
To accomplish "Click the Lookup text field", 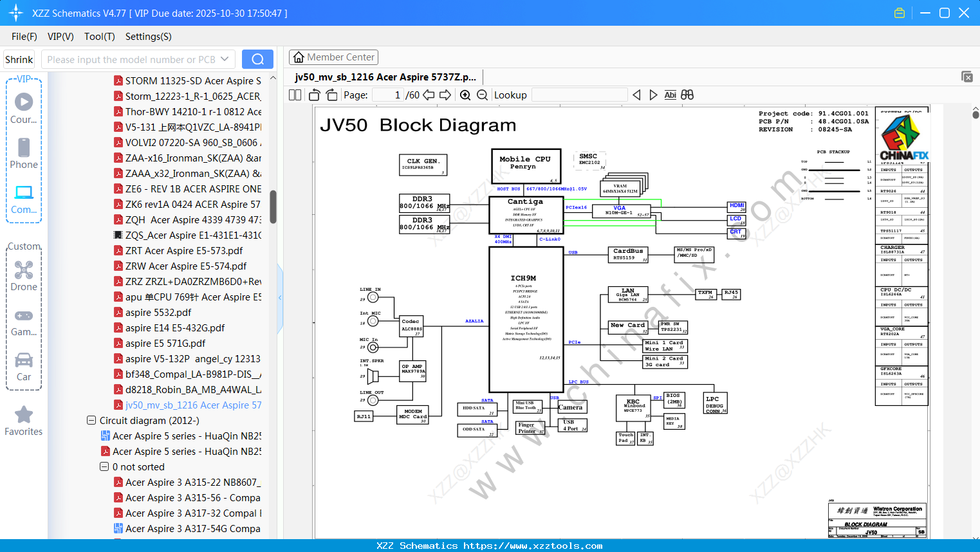I will pos(580,95).
